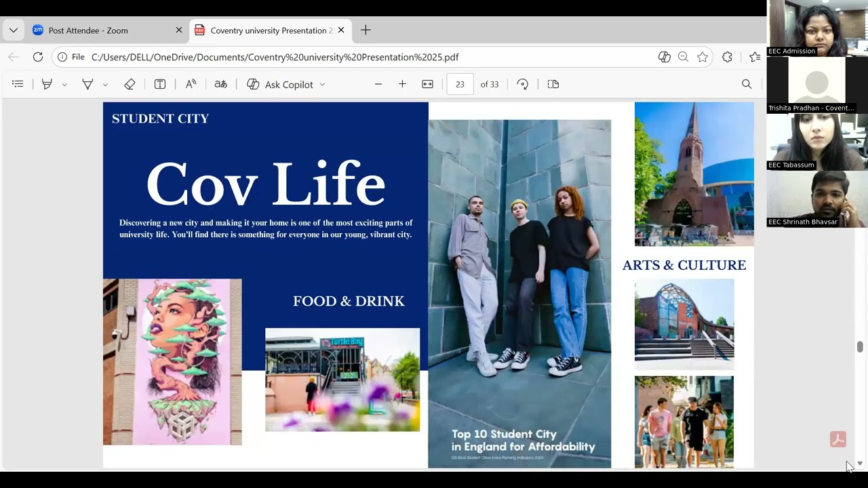Click the three students against wall photo

click(519, 293)
